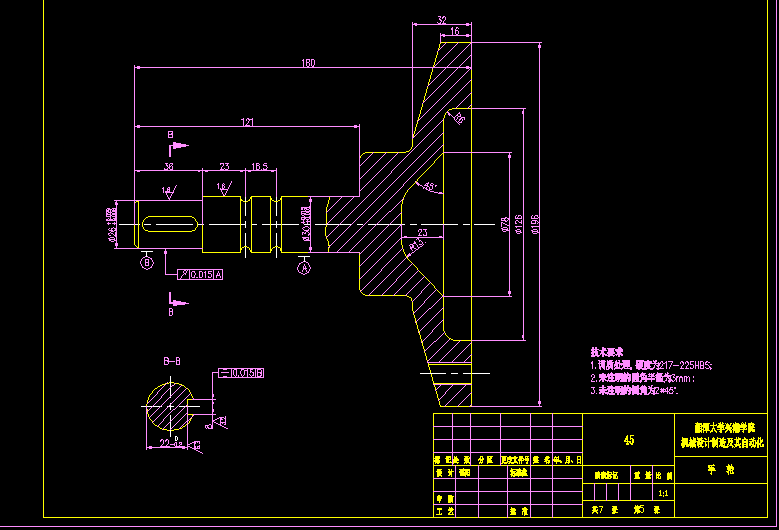Screen dimensions: 779x530
Task: Click the "0.015 A" runout tolerance frame
Action: tap(200, 274)
